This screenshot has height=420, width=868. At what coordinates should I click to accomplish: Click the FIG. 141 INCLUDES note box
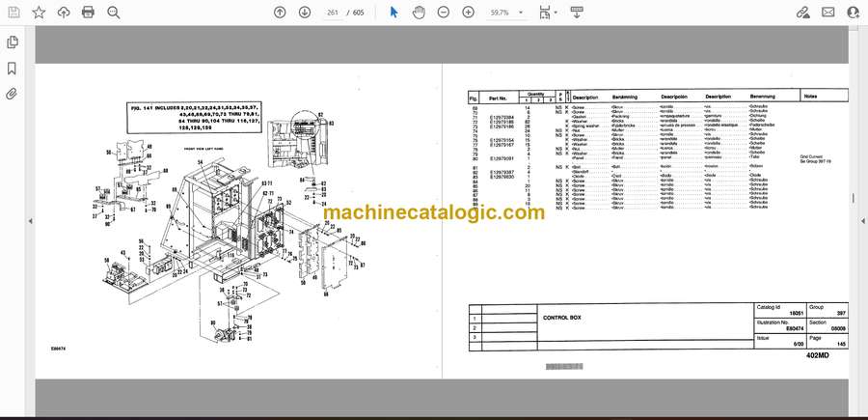point(196,118)
